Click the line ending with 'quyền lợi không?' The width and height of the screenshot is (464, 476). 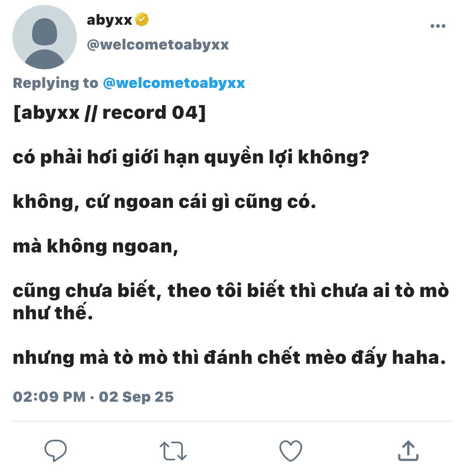point(191,157)
